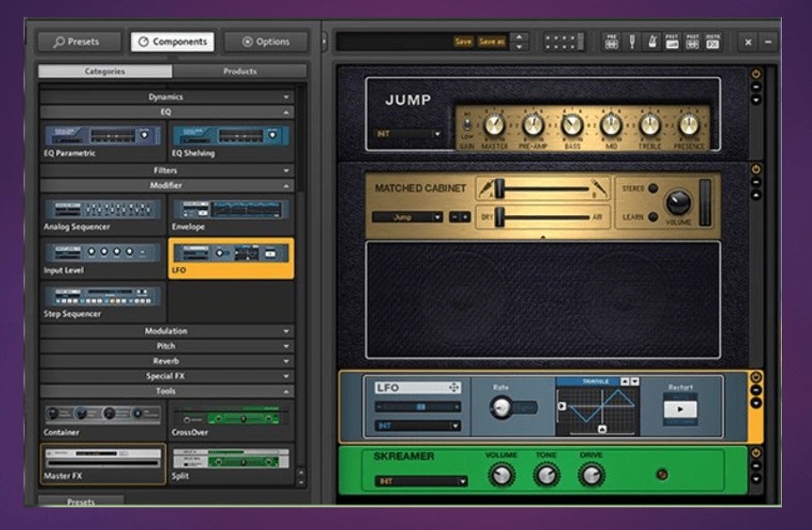Toggle the Matched Cabinet power button
Image resolution: width=812 pixels, height=530 pixels.
pos(756,170)
